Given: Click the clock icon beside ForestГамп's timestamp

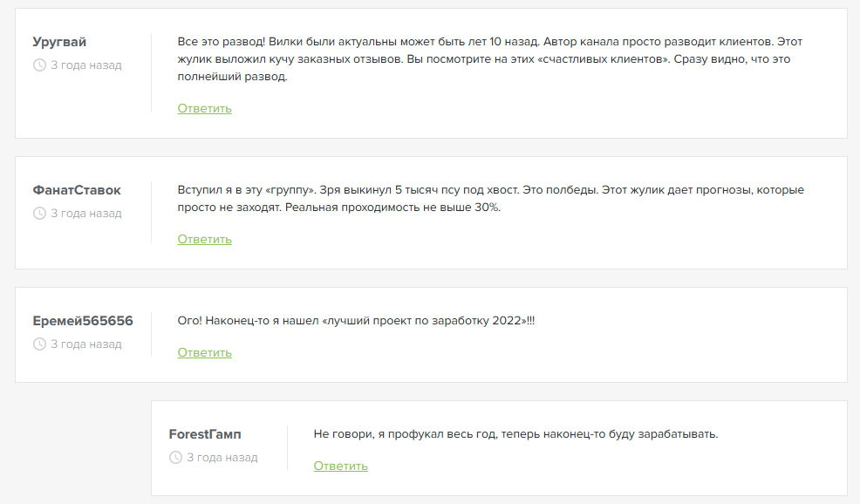Looking at the screenshot, I should (x=175, y=457).
